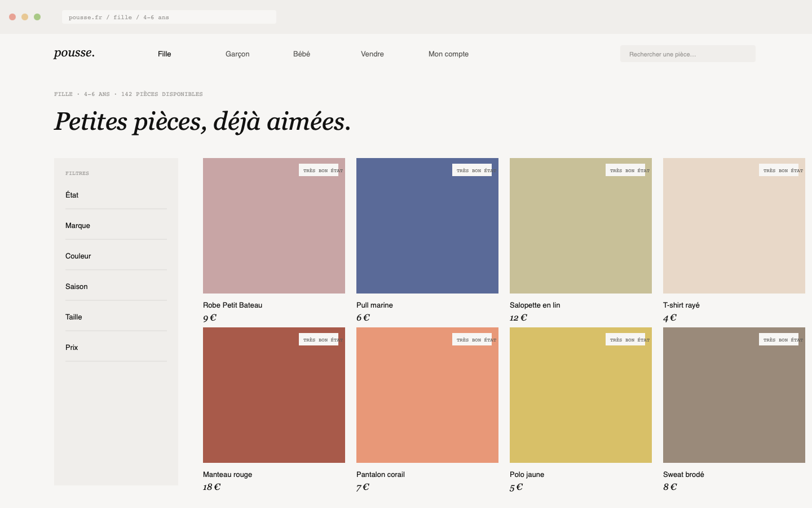Click the Salopette en lin title

(535, 305)
